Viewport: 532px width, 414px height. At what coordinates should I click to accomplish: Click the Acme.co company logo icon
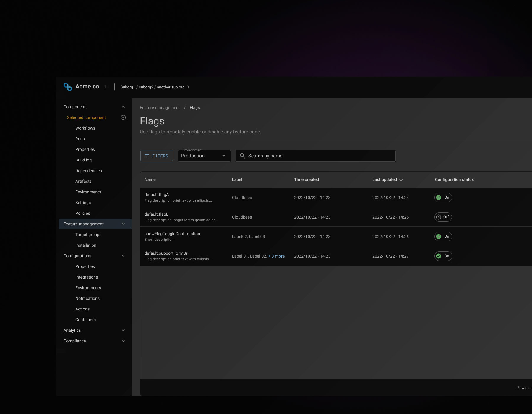pyautogui.click(x=67, y=87)
